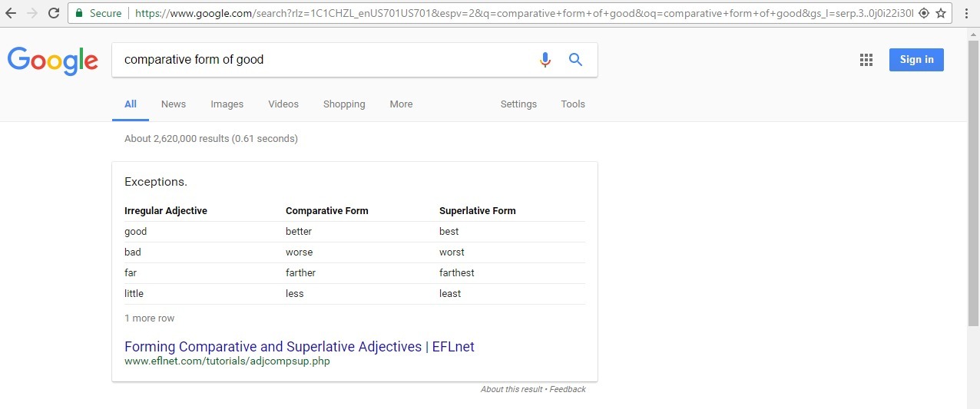Open the Forming Comparative and Superlative Adjectives link
The image size is (980, 409).
300,347
